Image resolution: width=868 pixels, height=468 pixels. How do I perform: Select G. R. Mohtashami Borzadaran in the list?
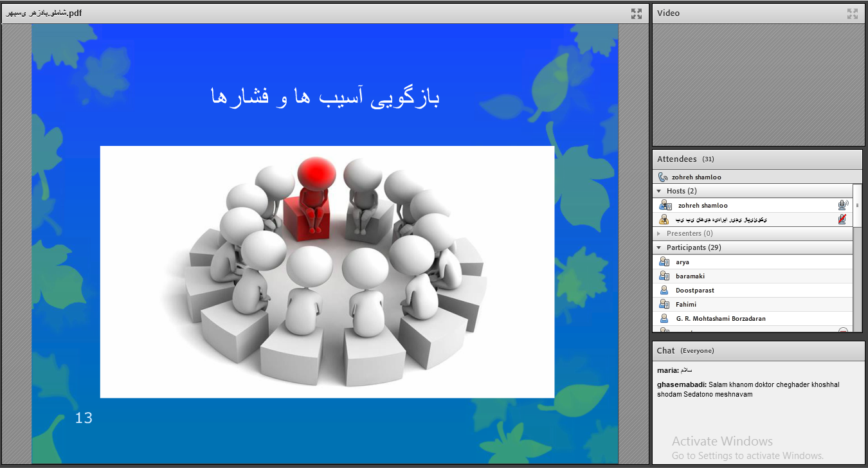click(720, 319)
